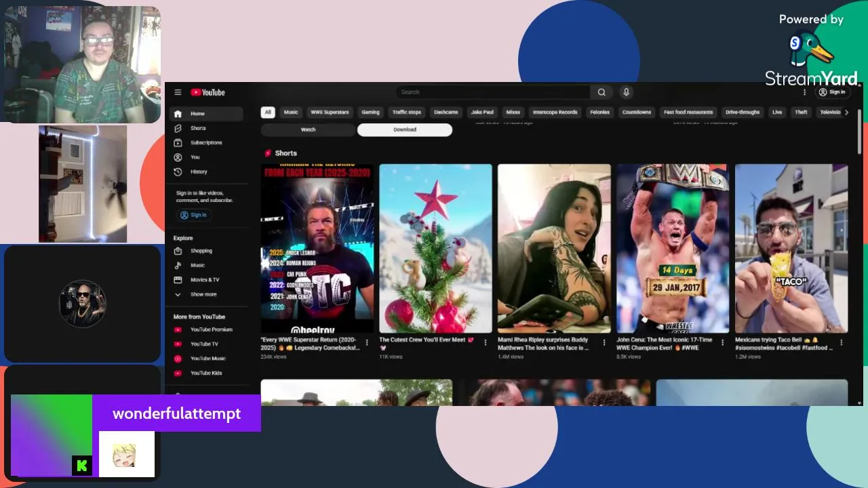This screenshot has height=488, width=868.
Task: Click the 1.2M views text
Action: [747, 357]
